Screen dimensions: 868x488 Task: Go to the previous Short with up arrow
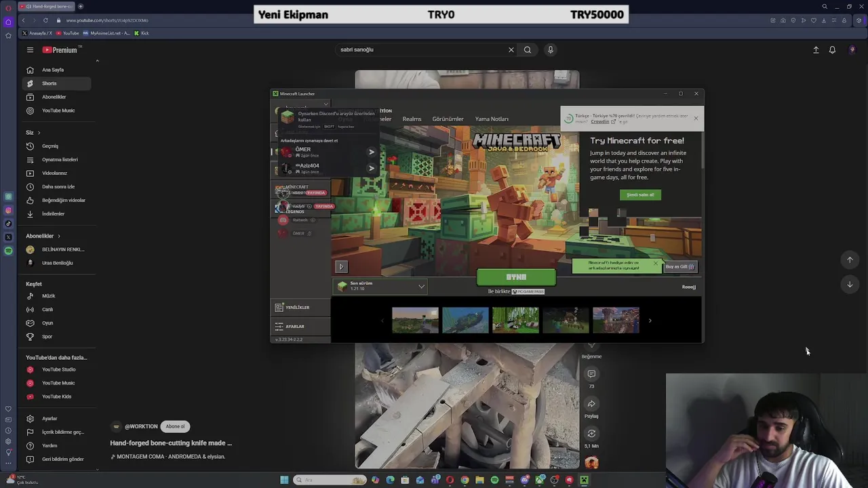coord(850,260)
